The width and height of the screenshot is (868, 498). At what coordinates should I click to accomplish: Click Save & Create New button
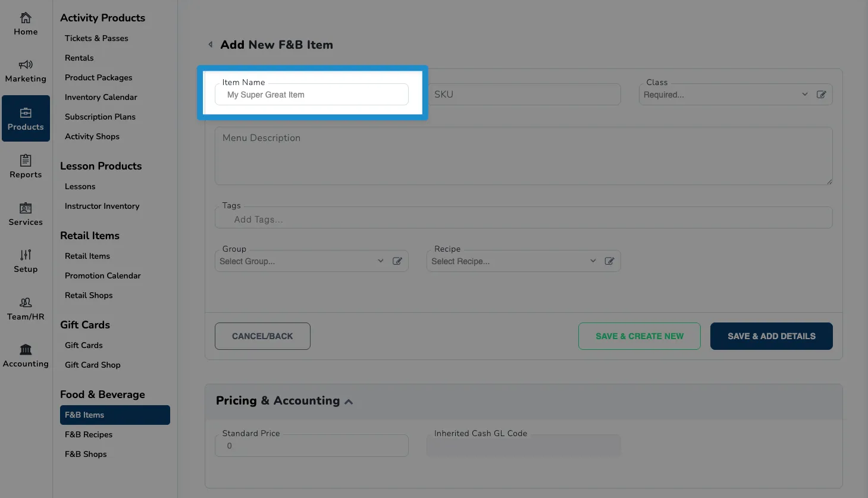[640, 336]
